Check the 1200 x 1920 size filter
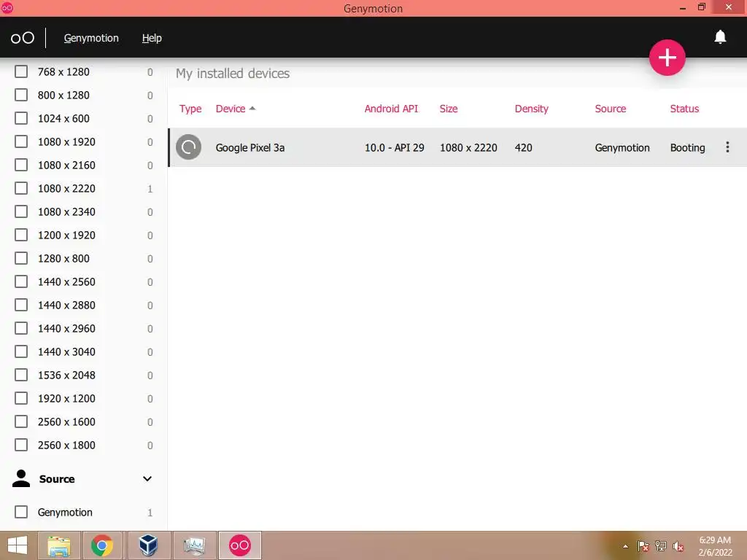747x560 pixels. click(x=21, y=235)
